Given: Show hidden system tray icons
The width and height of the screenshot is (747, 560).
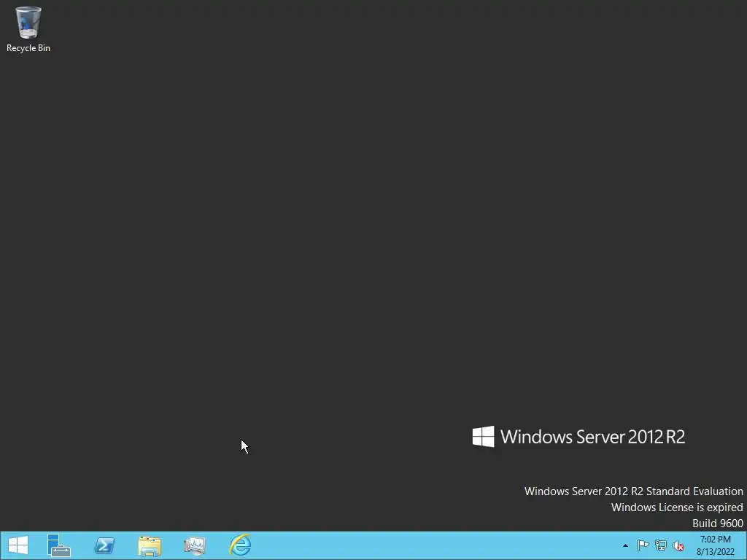Looking at the screenshot, I should (625, 545).
